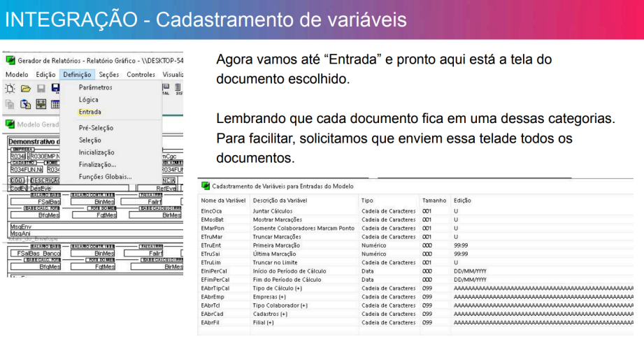
Task: Open the Seções menu
Action: click(x=109, y=74)
